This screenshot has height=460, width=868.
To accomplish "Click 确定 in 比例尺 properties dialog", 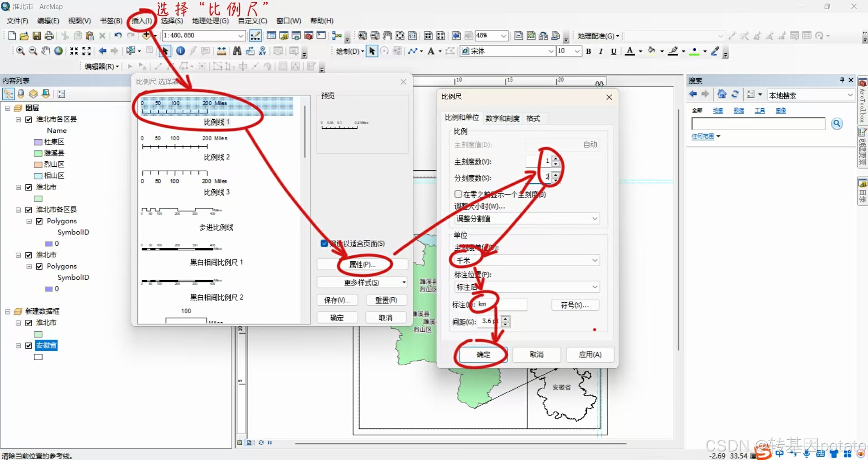I will coord(483,354).
